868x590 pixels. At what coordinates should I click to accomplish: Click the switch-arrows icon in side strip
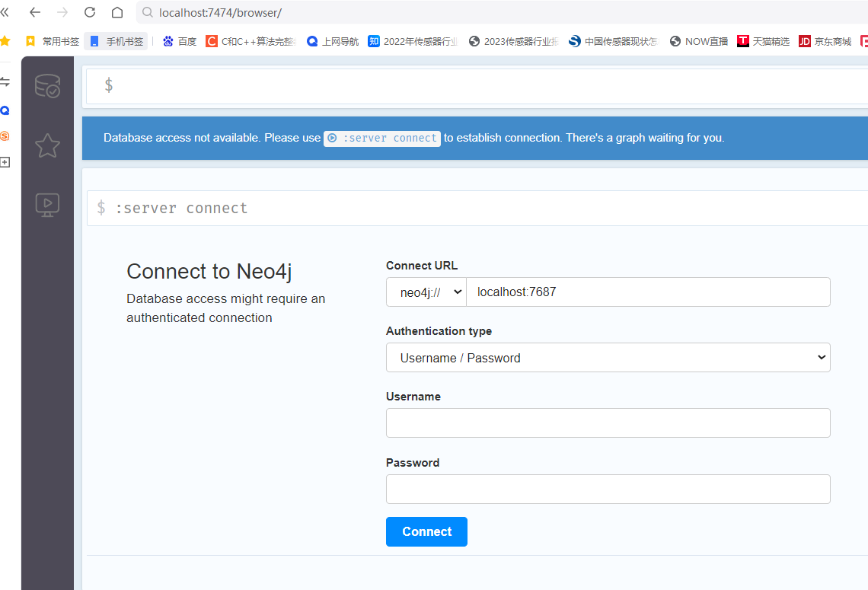pos(5,82)
